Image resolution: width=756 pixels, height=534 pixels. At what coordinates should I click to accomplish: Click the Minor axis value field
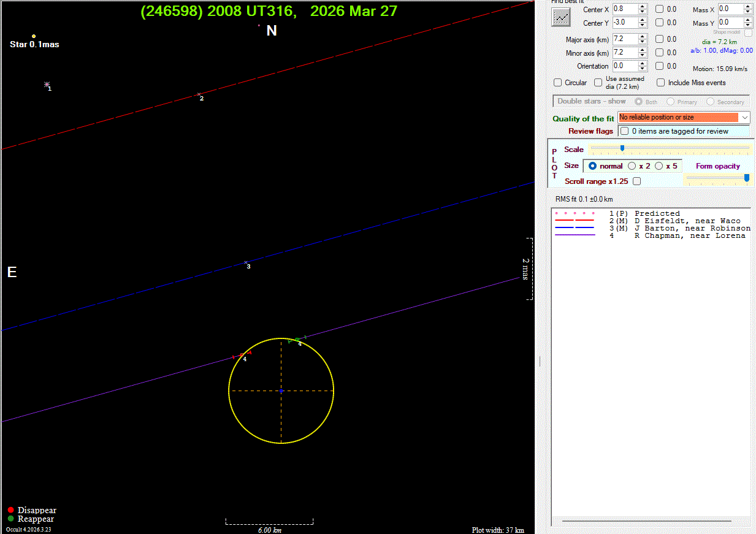624,53
